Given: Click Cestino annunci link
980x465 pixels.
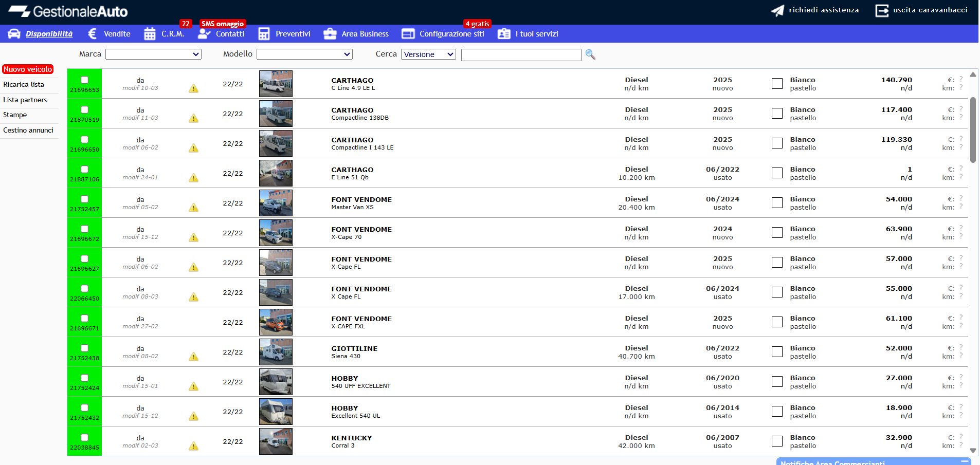Looking at the screenshot, I should [28, 130].
